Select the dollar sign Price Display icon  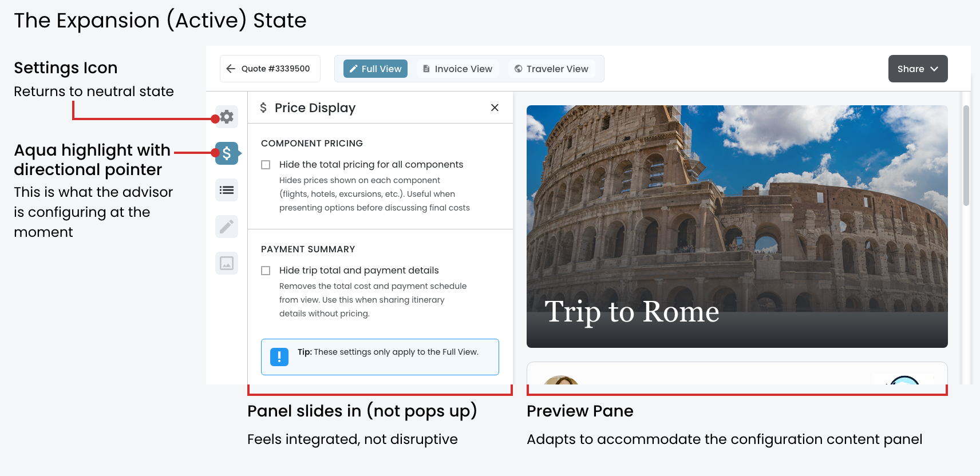(x=227, y=153)
